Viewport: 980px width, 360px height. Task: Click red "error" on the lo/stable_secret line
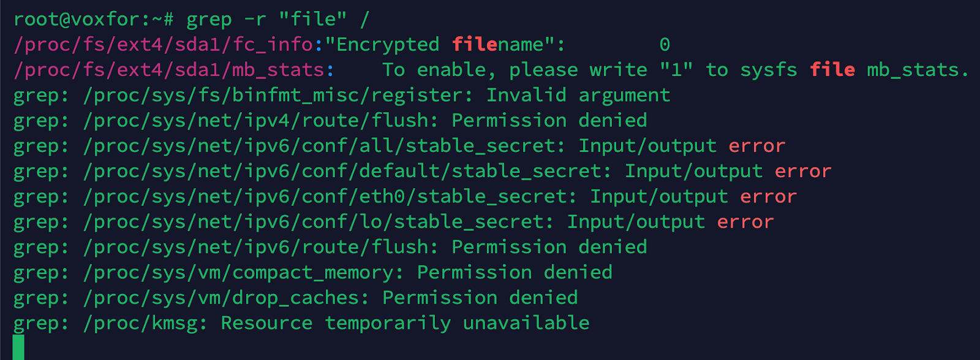(x=745, y=222)
